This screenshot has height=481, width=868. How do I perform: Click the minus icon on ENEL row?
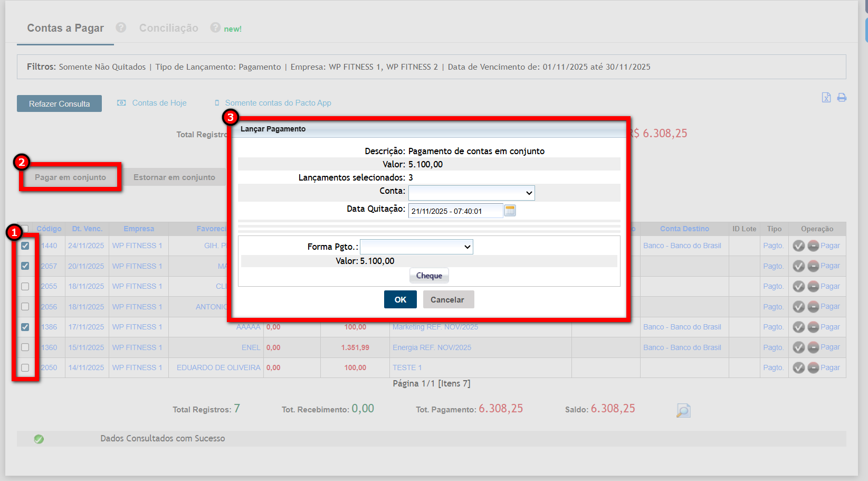[813, 347]
